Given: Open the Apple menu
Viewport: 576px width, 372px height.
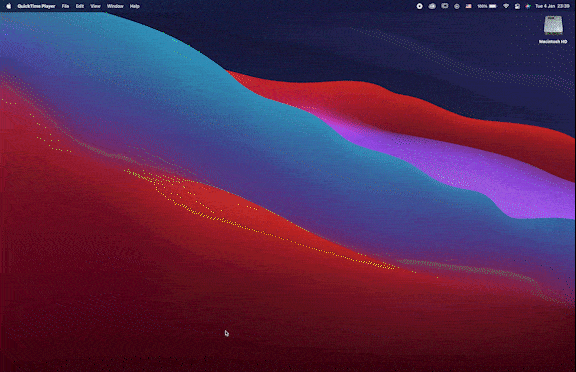Looking at the screenshot, I should tap(8, 6).
